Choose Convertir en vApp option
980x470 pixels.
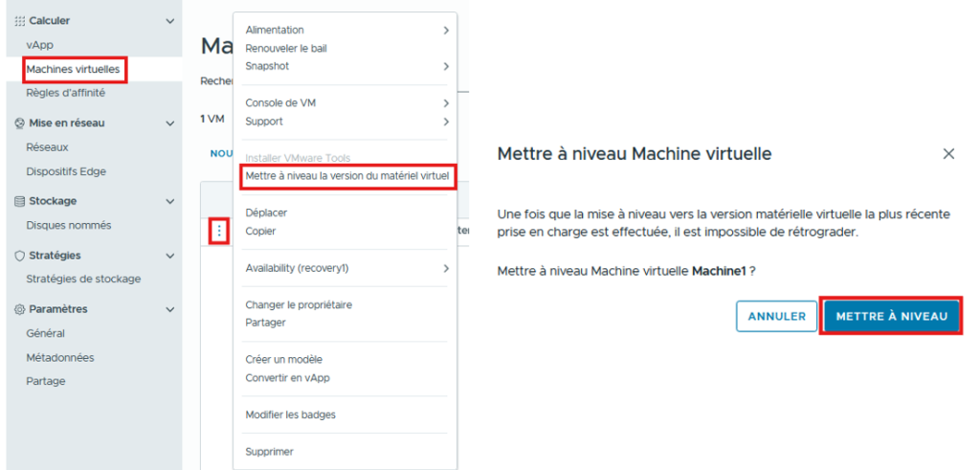pyautogui.click(x=287, y=377)
